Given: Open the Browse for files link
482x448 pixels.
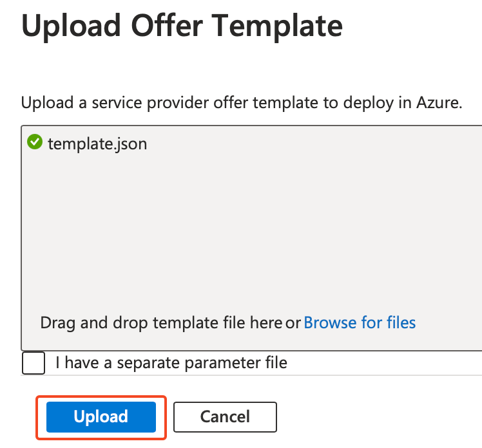Looking at the screenshot, I should [x=360, y=322].
